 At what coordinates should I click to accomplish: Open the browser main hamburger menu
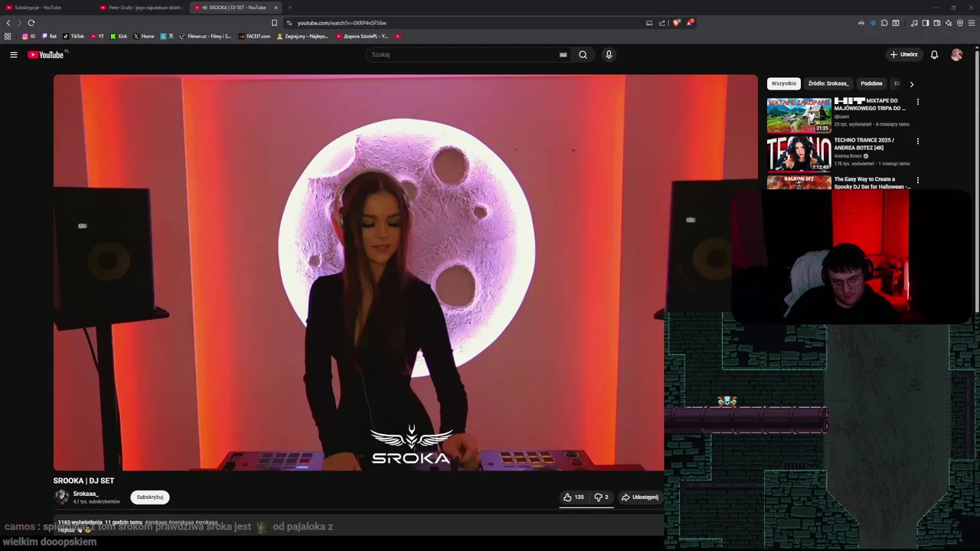972,23
